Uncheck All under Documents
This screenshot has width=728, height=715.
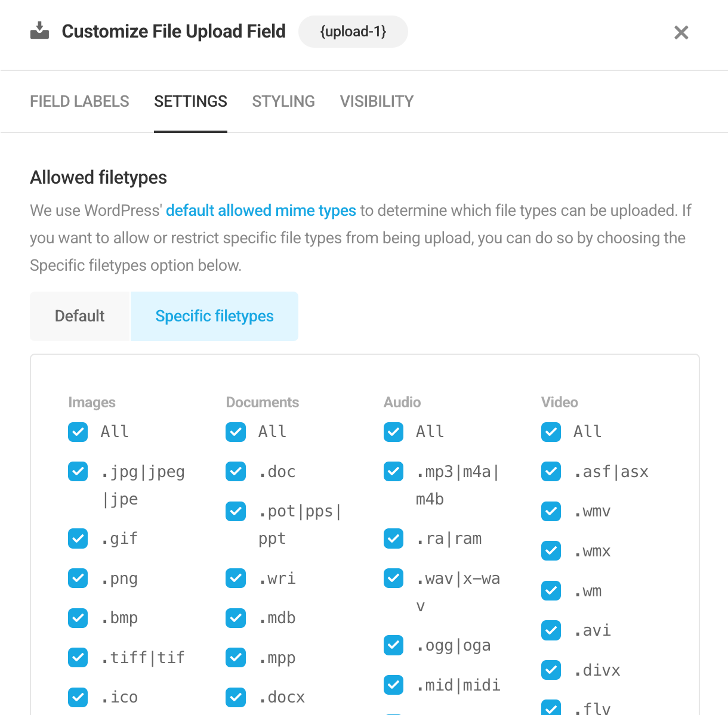coord(236,432)
